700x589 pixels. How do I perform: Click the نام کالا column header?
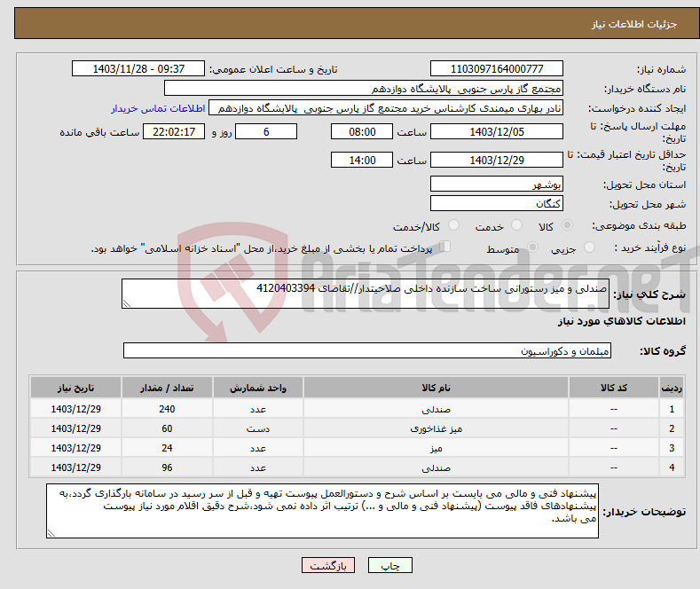tap(436, 389)
